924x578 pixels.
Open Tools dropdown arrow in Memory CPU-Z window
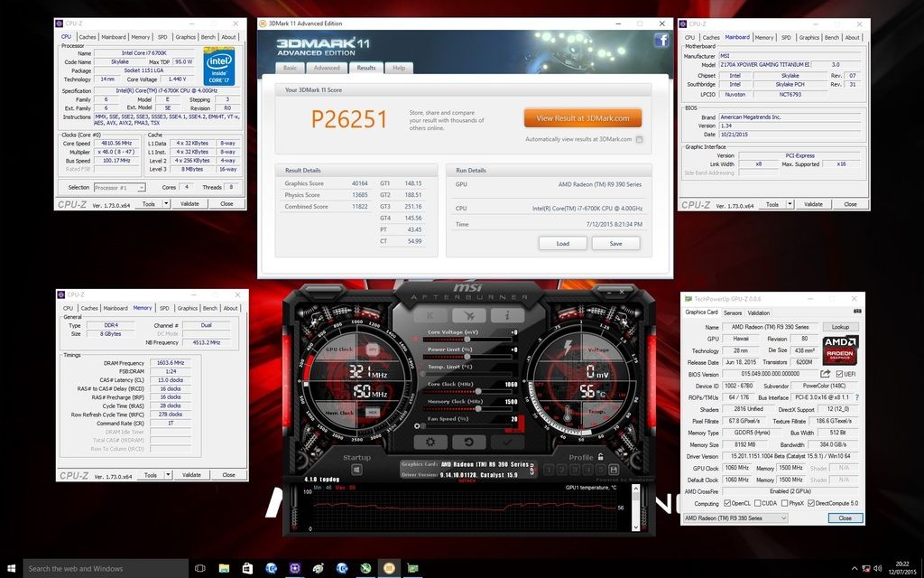click(x=169, y=475)
